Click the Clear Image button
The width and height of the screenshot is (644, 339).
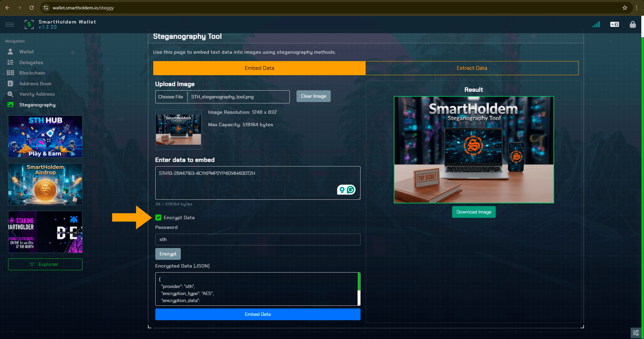point(314,96)
